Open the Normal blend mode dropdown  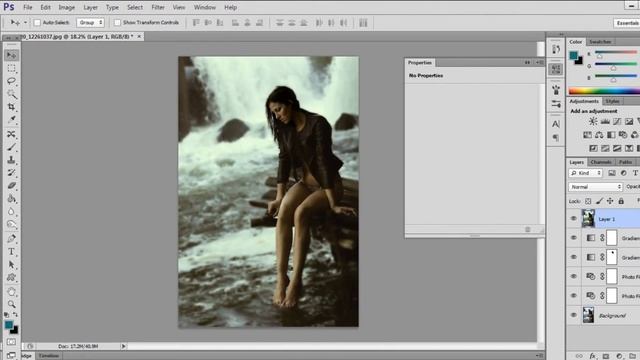[x=595, y=187]
